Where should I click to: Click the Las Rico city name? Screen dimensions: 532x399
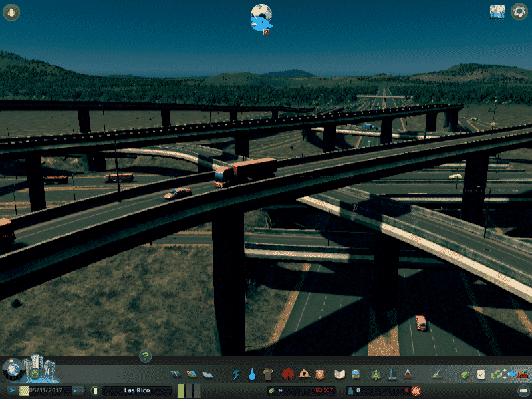pyautogui.click(x=138, y=391)
